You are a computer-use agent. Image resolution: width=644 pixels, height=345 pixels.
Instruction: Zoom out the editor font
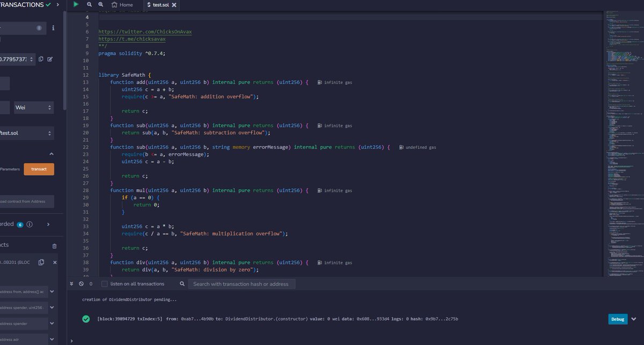[x=90, y=4]
